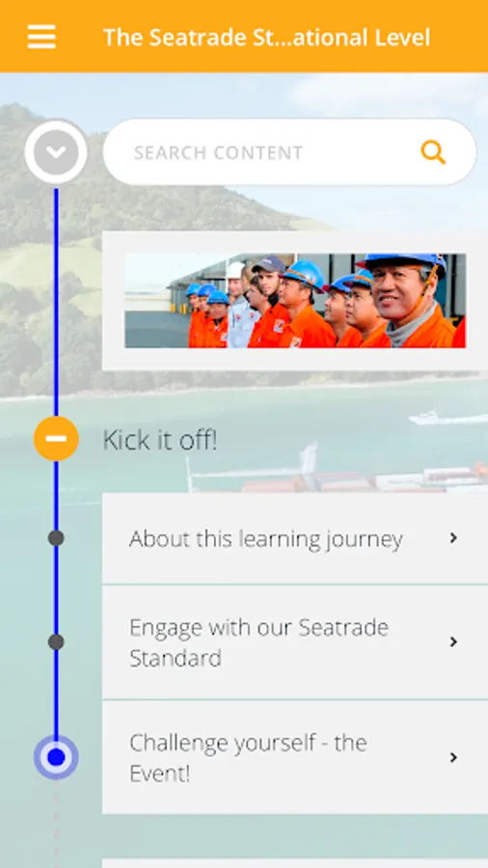Select the blue current-step timeline marker
The height and width of the screenshot is (868, 488).
(x=56, y=757)
